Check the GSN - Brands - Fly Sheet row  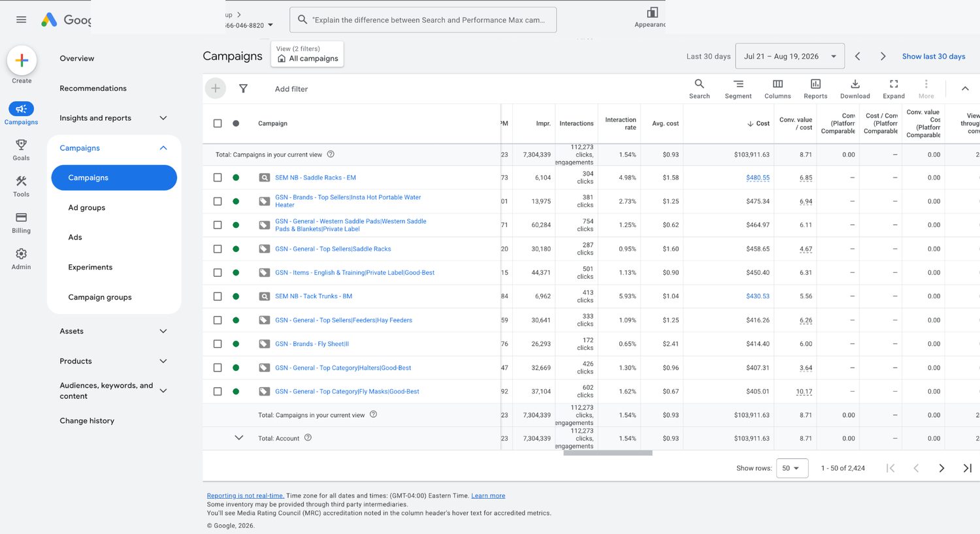(x=218, y=344)
